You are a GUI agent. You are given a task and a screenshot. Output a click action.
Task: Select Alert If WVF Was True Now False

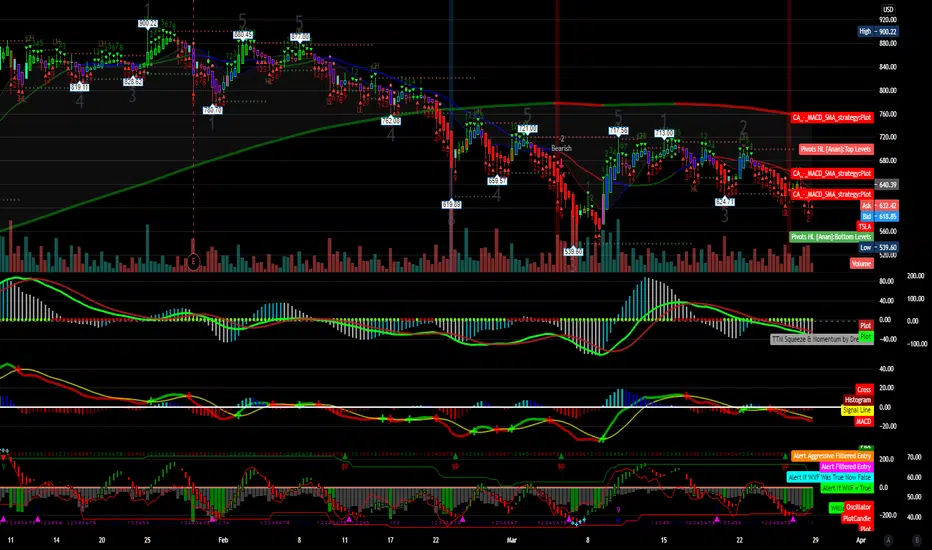pos(830,477)
